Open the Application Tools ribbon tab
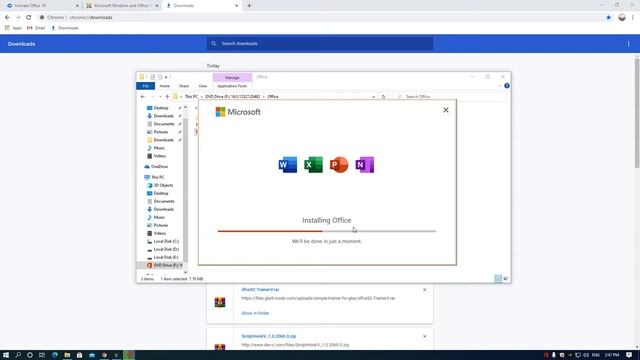Viewport: 640px width, 360px height. click(232, 86)
